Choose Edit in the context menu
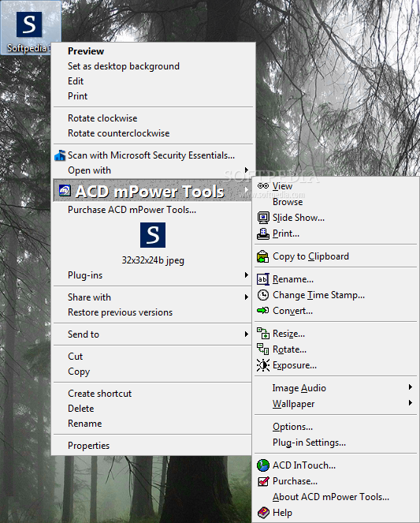 [76, 81]
